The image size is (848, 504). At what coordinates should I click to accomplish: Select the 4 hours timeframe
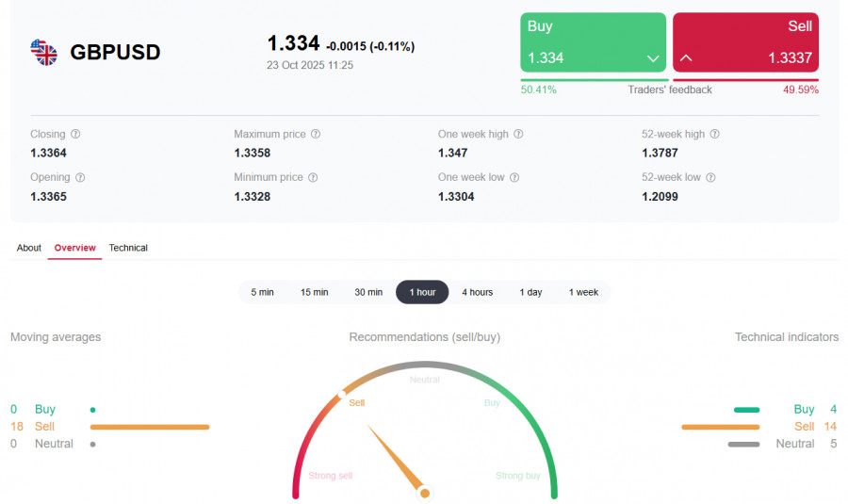[477, 292]
